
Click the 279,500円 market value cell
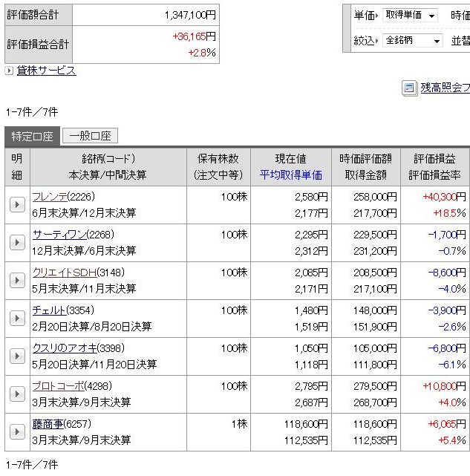pyautogui.click(x=375, y=386)
